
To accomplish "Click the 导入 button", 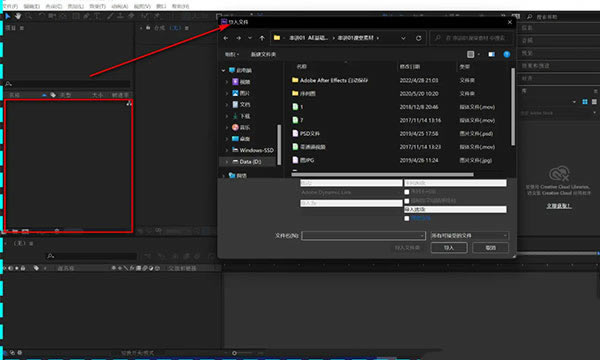I will (449, 248).
